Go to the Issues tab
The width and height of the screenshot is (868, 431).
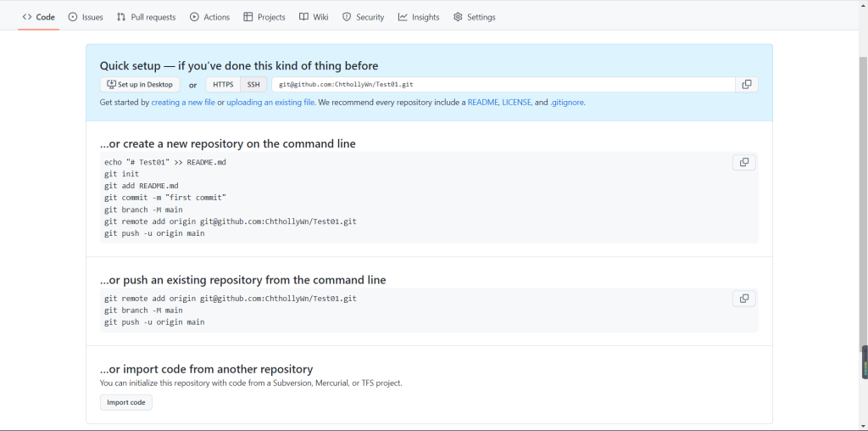point(86,17)
